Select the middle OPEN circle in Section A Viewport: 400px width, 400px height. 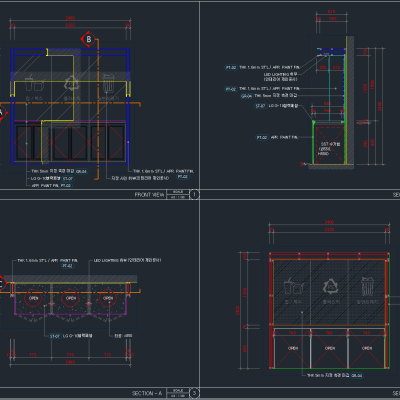click(71, 298)
